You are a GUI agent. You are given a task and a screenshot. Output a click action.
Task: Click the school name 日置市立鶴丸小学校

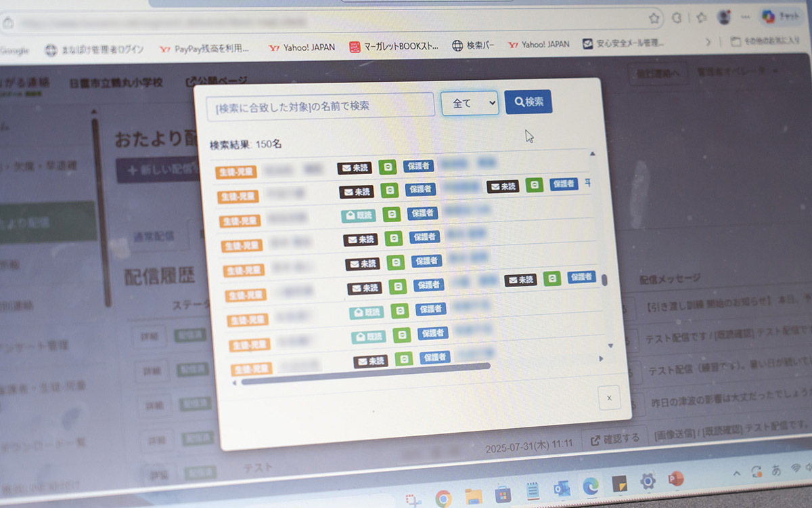pyautogui.click(x=116, y=83)
